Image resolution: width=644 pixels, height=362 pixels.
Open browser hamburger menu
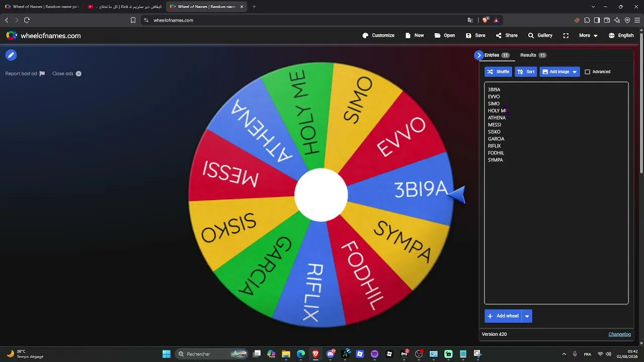637,20
